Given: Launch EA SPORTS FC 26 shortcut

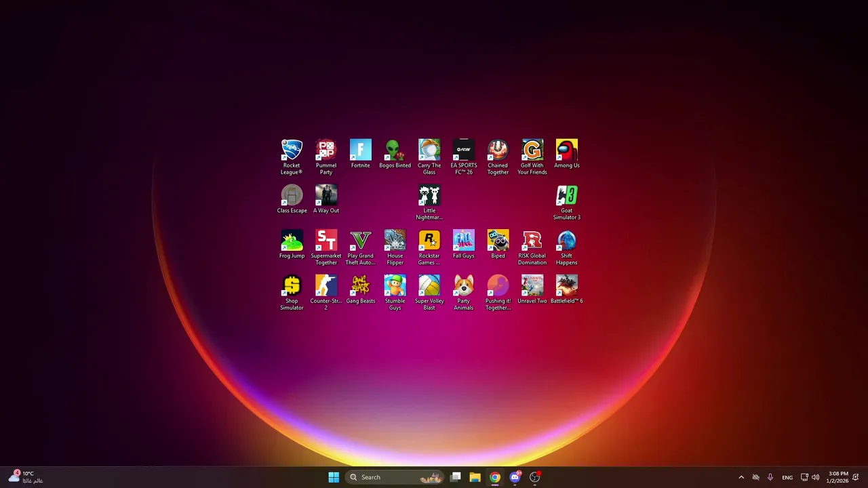Looking at the screenshot, I should (x=464, y=157).
